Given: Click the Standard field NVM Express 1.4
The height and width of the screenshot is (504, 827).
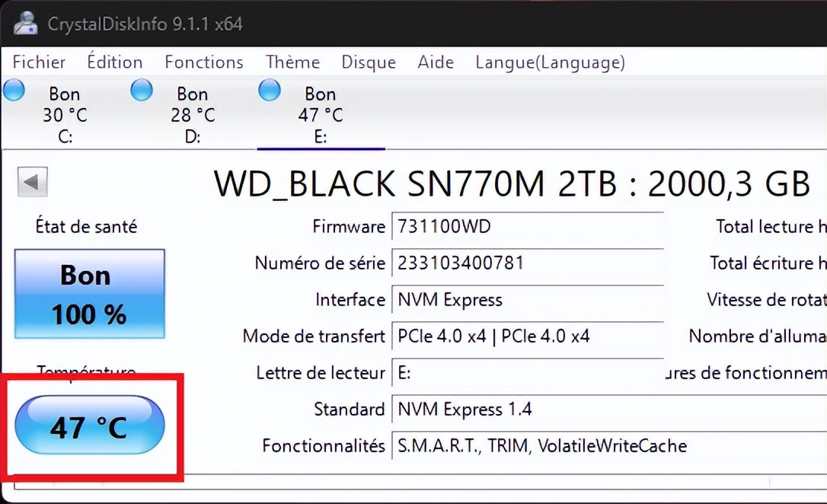Looking at the screenshot, I should (x=609, y=409).
